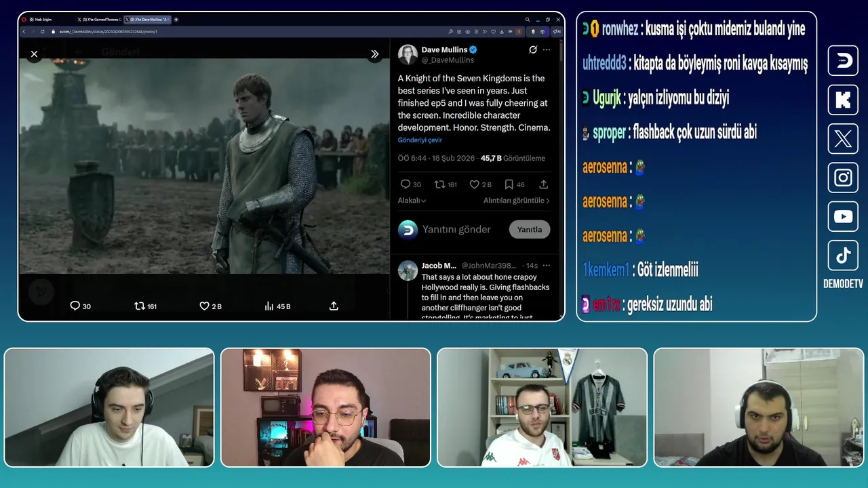
Task: Click the '45,7 B Görüntüleme' view count
Action: [x=513, y=158]
